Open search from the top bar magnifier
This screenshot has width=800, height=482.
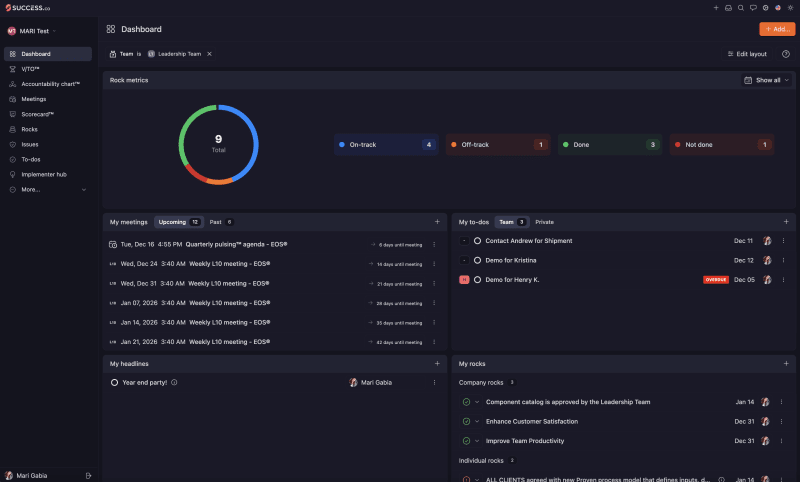[x=741, y=8]
